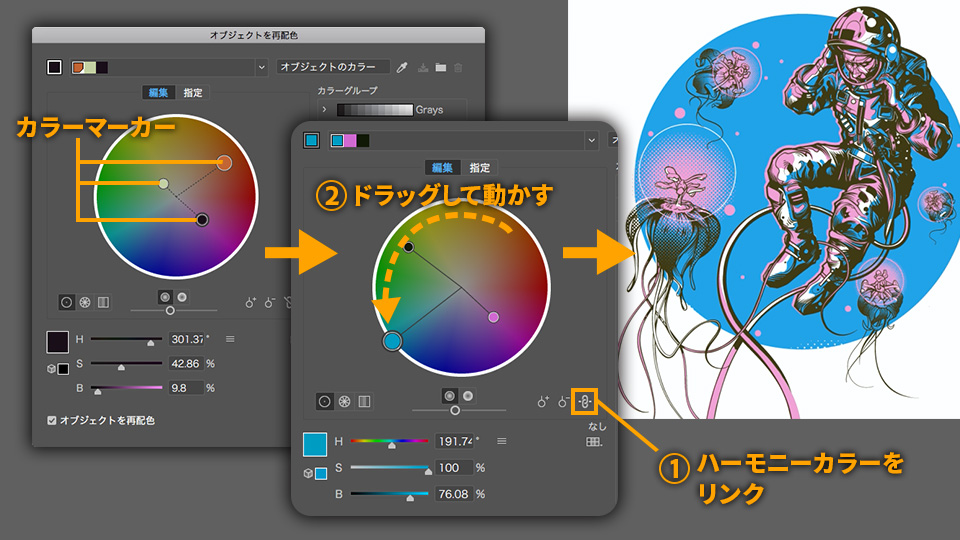Click the pink color marker on front wheel
The width and height of the screenshot is (960, 540).
coord(493,317)
